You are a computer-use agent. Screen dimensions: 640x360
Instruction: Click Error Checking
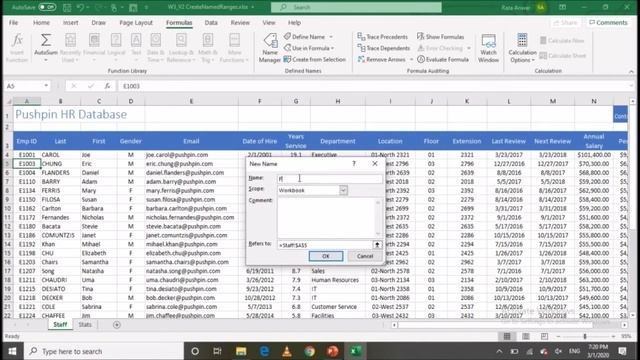[x=440, y=48]
